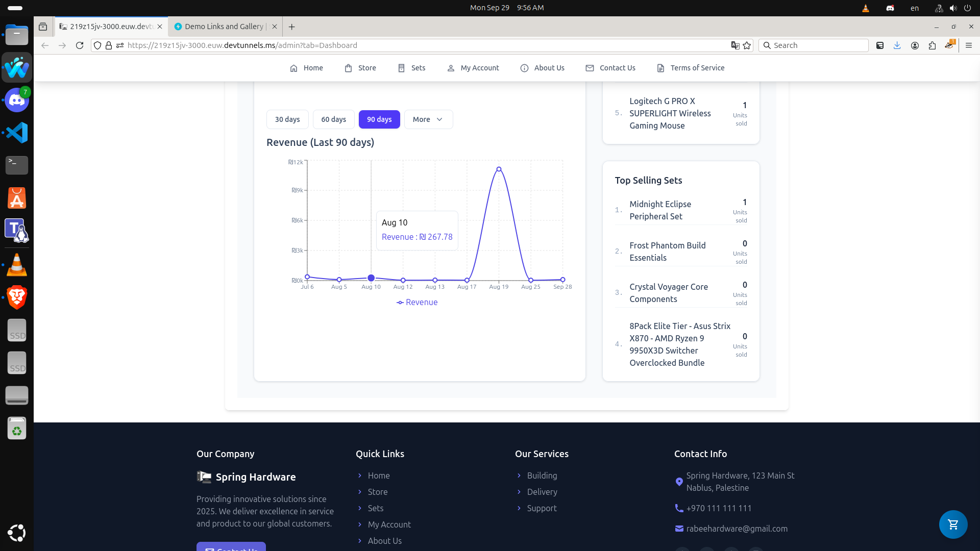Screen dimensions: 980x551
Task: Open the extensions puzzle-piece dropdown
Action: coord(933,45)
